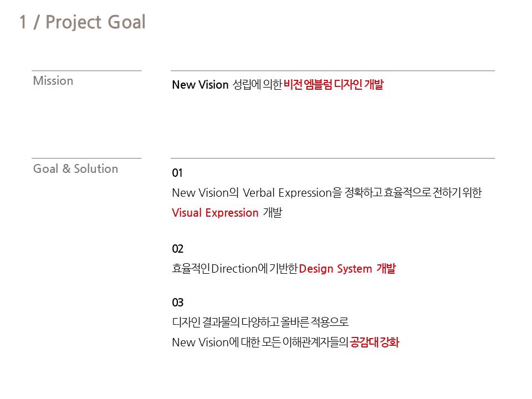Click the words "Verbal Expression" under goal 01
The height and width of the screenshot is (399, 532).
click(288, 193)
